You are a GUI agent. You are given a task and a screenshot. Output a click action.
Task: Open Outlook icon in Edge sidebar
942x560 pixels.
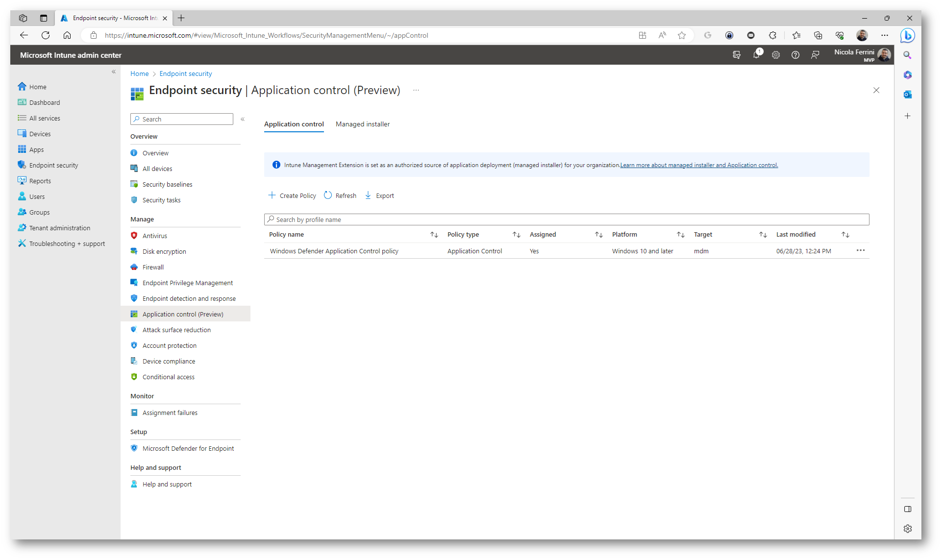coord(908,95)
